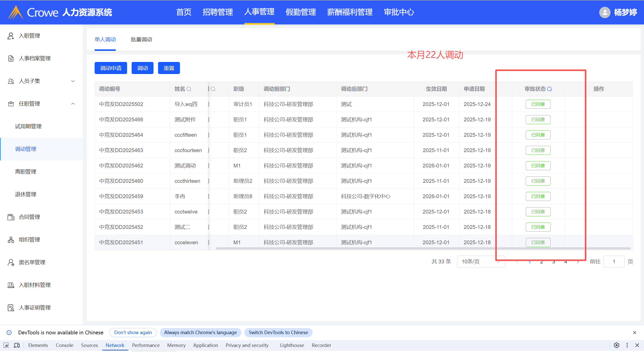This screenshot has width=644, height=352.
Task: Click the DevTools inspect element icon
Action: [x=6, y=345]
